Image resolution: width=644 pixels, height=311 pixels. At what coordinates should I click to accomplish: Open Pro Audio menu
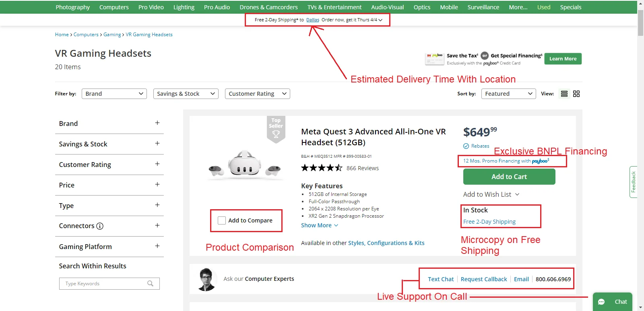[217, 7]
